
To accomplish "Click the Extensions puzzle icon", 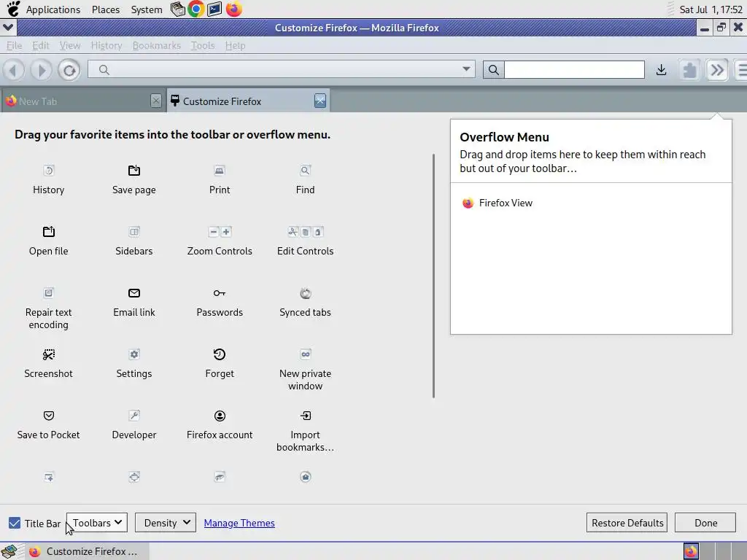I will click(689, 70).
